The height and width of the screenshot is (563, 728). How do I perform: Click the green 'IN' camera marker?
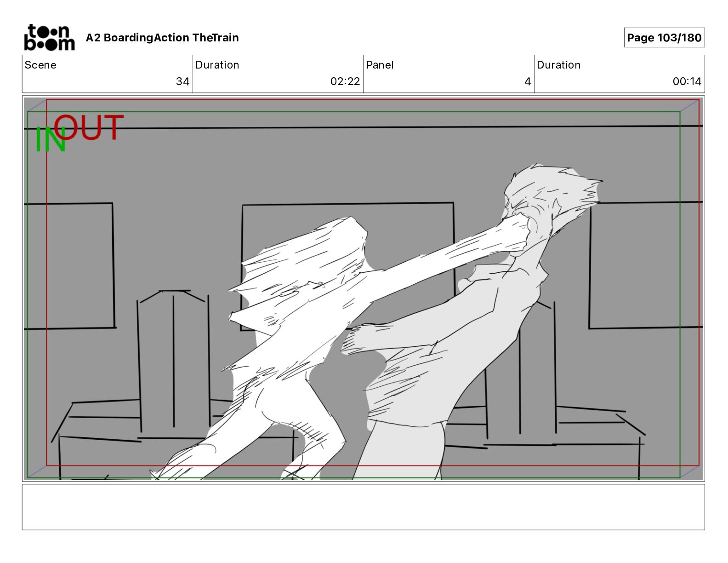pyautogui.click(x=51, y=140)
